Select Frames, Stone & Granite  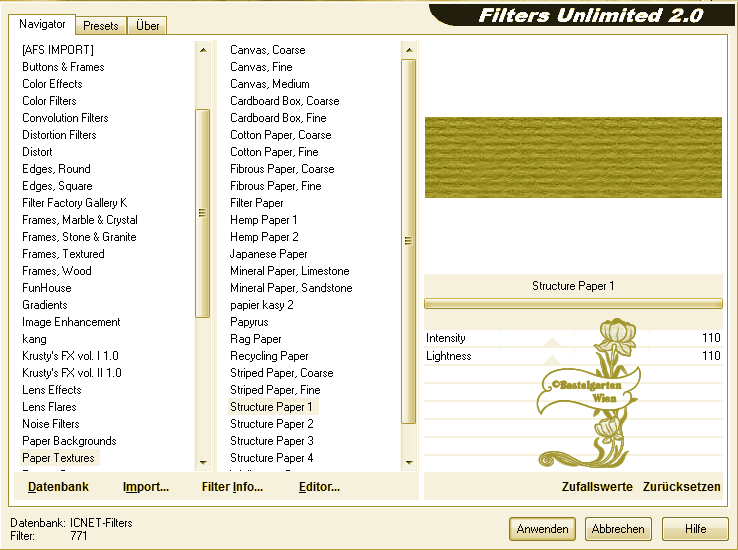pos(79,237)
